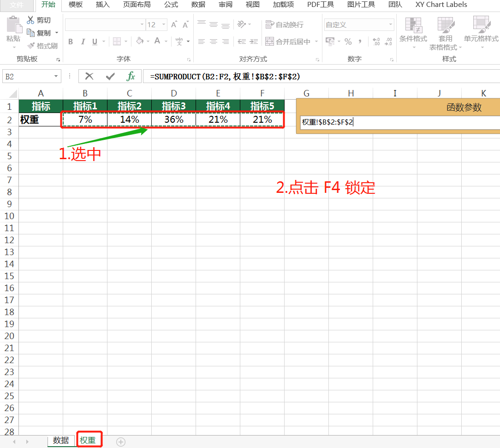The width and height of the screenshot is (500, 448).
Task: Toggle Underline formatting
Action: tap(95, 42)
